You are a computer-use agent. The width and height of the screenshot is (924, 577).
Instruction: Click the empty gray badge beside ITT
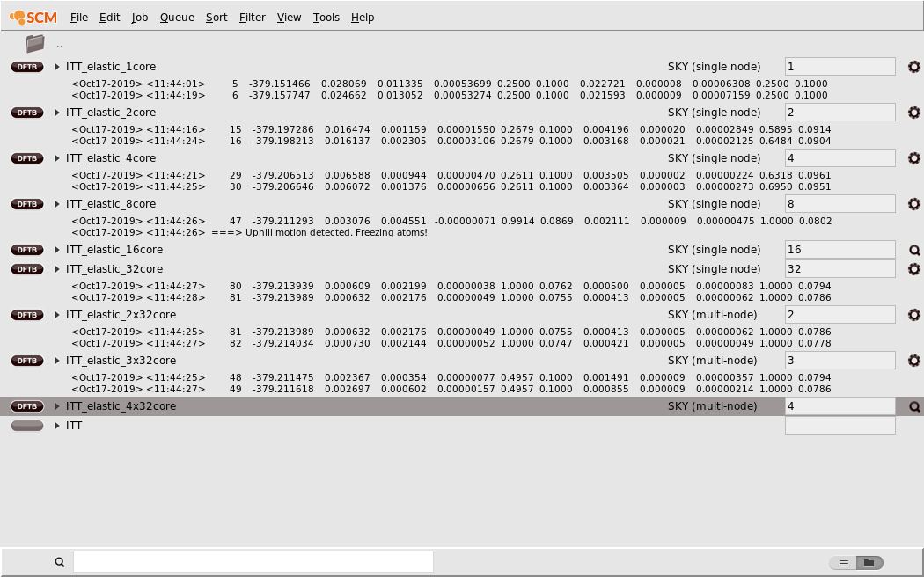tap(26, 425)
